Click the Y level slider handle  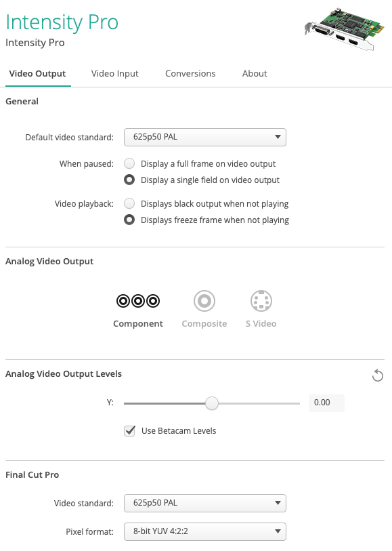(x=212, y=403)
